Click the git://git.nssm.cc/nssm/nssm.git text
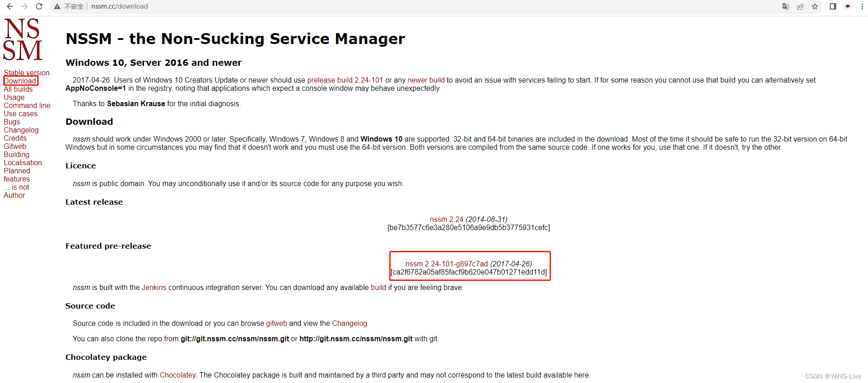Viewport: 868px width, 383px height. pyautogui.click(x=235, y=339)
